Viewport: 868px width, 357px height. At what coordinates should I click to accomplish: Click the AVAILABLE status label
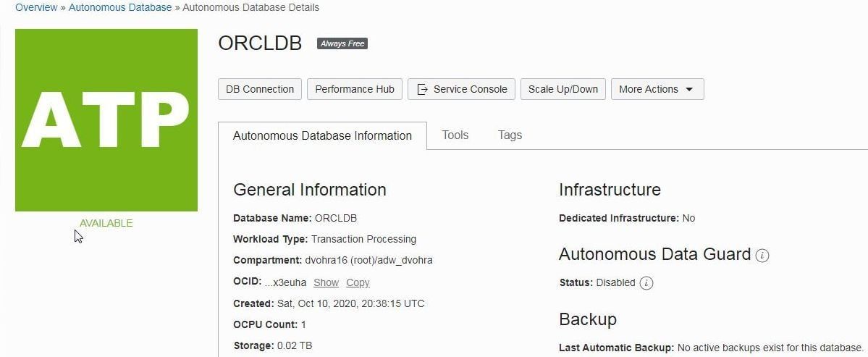click(106, 223)
